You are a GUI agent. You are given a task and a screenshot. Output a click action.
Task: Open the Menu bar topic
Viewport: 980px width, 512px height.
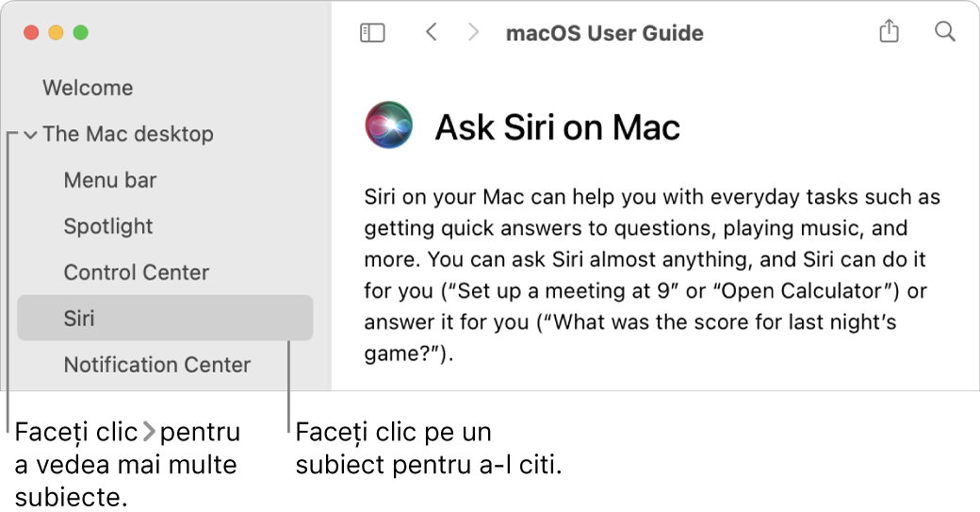point(110,180)
